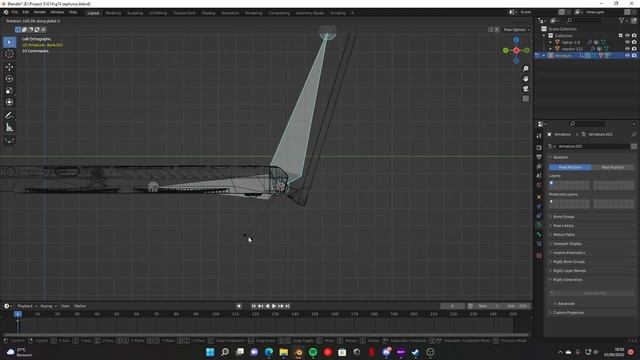The image size is (640, 360).
Task: Open the Bone Constraints properties tab
Action: tap(539, 244)
